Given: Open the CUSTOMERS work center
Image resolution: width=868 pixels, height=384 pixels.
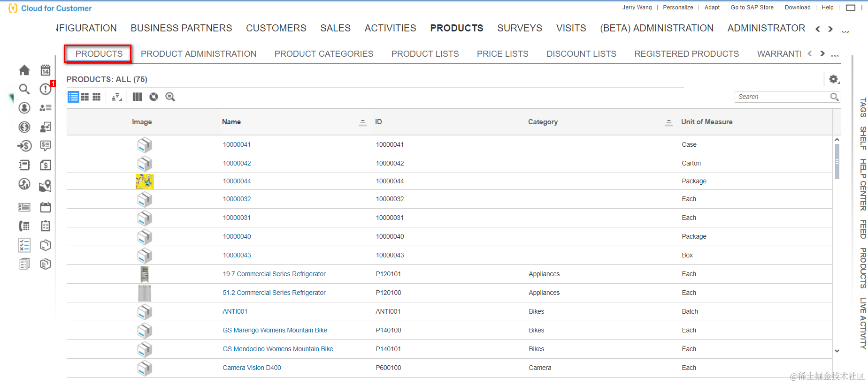Looking at the screenshot, I should pyautogui.click(x=276, y=28).
